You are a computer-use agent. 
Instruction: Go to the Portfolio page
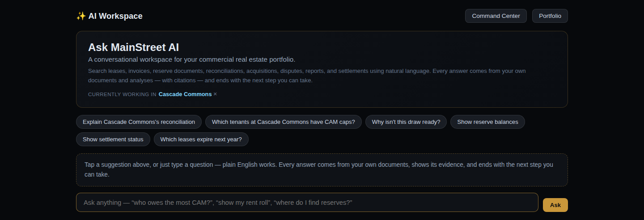[x=550, y=16]
